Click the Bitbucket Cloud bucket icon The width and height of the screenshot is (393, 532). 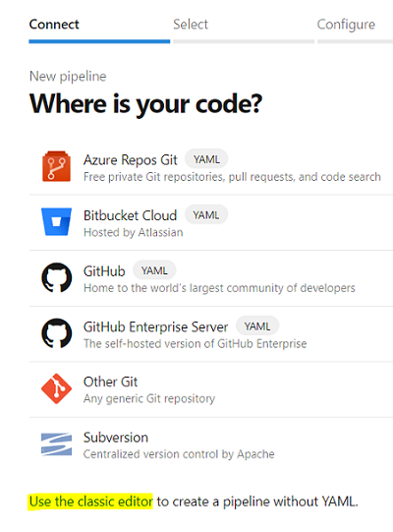pyautogui.click(x=56, y=221)
